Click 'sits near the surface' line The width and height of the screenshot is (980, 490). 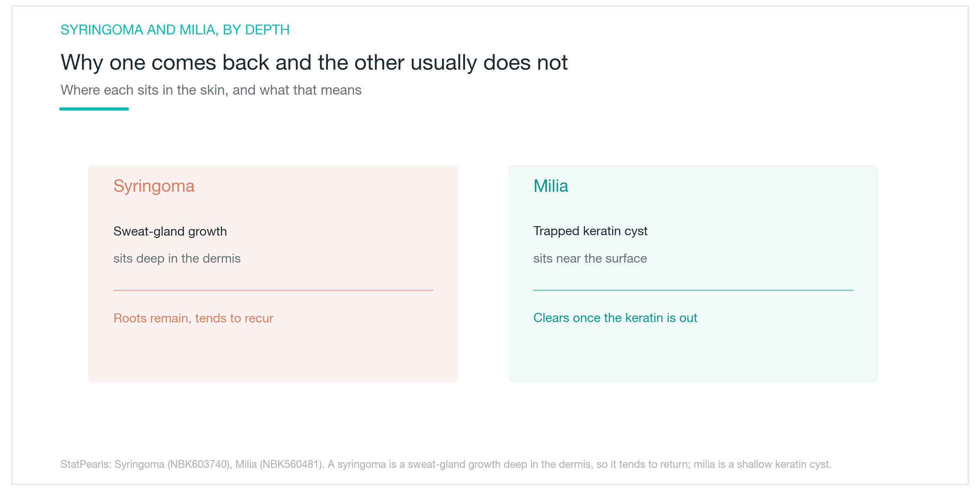click(x=590, y=259)
